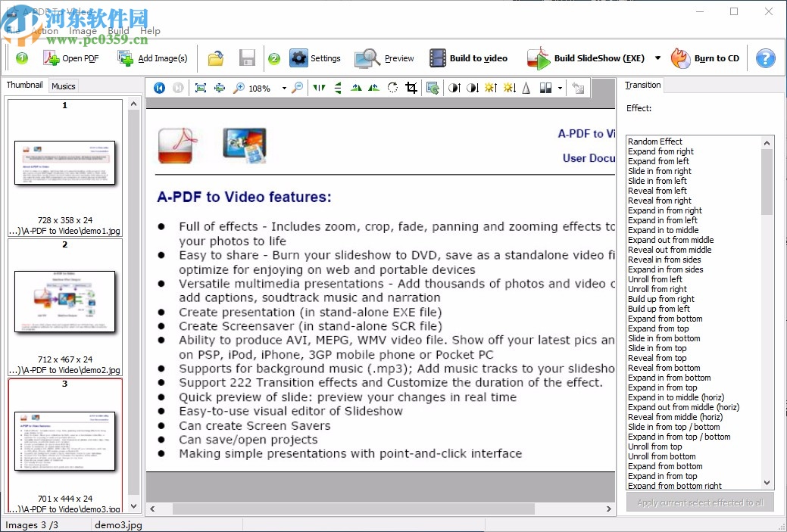
Task: Select the Add Image(s) tool
Action: pyautogui.click(x=152, y=58)
